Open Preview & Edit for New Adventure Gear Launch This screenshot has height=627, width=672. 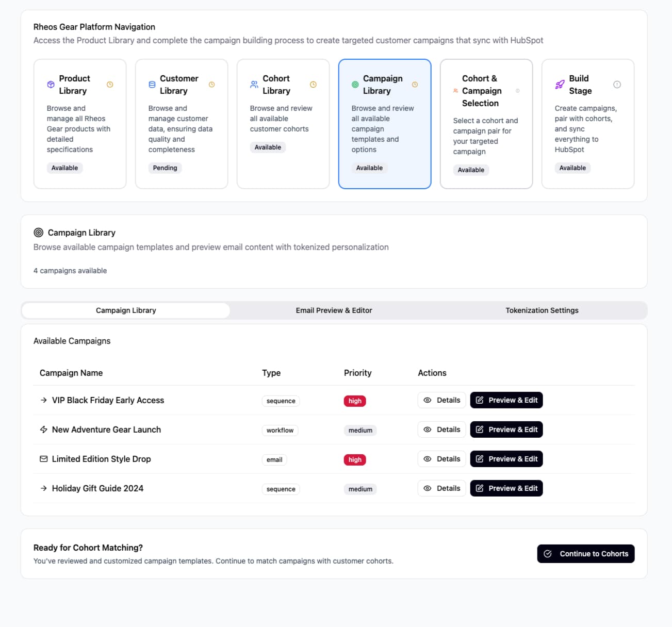(x=506, y=430)
